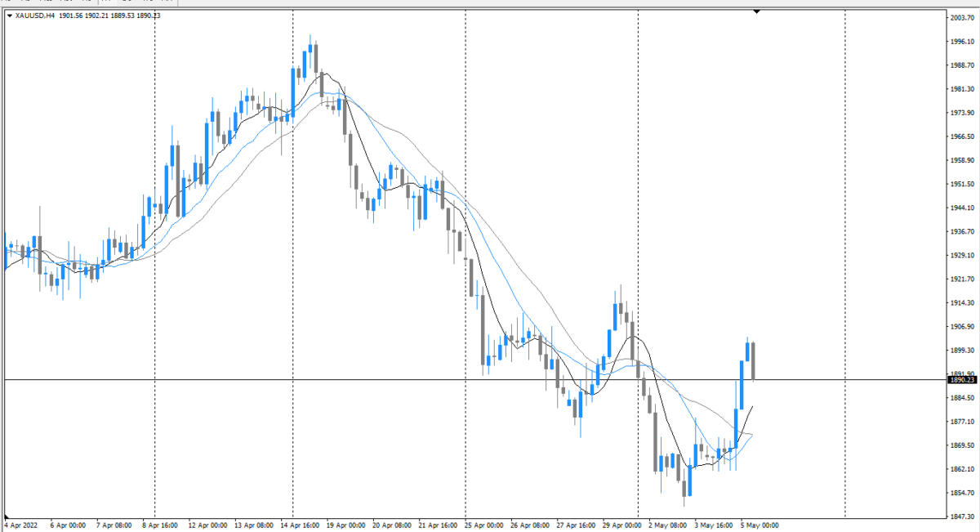Select the horizontal bid price line
Image resolution: width=980 pixels, height=532 pixels.
408,379
